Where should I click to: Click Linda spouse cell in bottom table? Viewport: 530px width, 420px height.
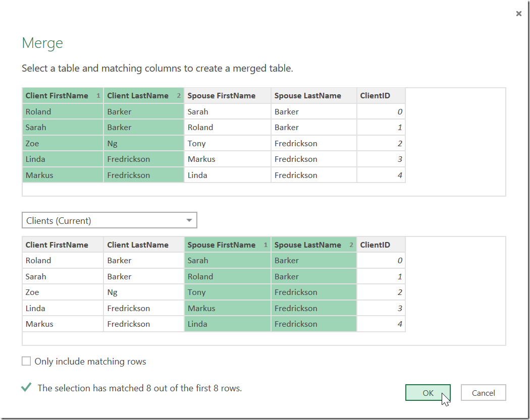[227, 324]
